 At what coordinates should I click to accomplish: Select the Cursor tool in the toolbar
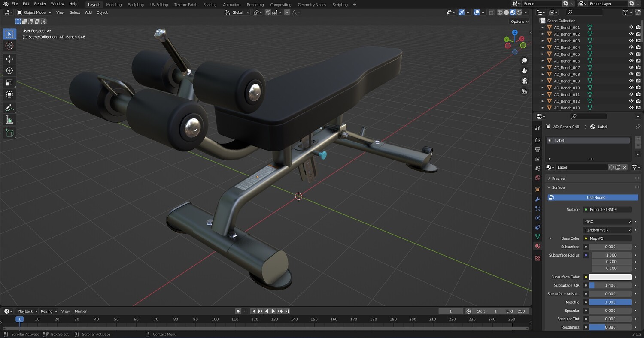coord(9,46)
